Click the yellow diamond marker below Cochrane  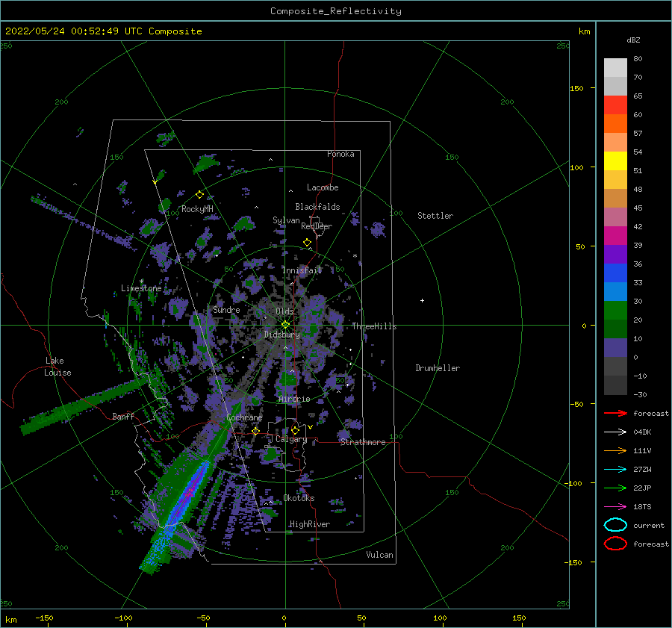click(256, 432)
